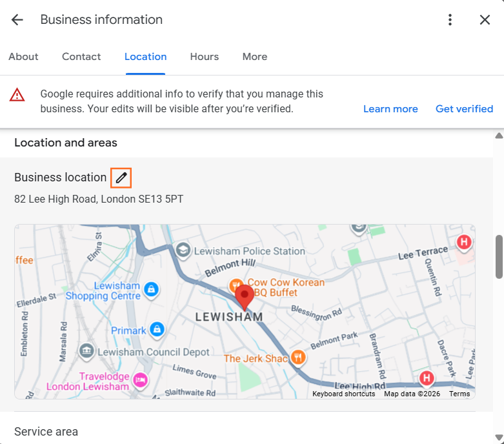This screenshot has height=444, width=504.
Task: Open the map Terms link
Action: pos(459,394)
